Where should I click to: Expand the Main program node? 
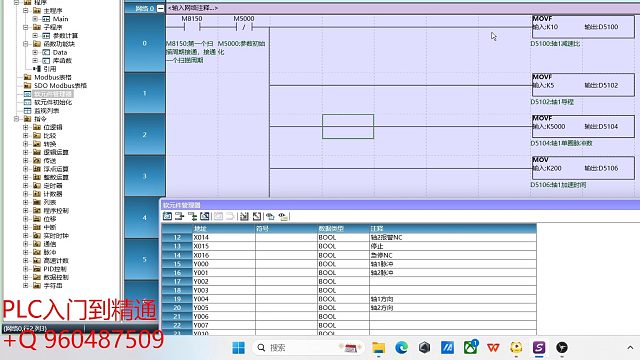tap(35, 19)
